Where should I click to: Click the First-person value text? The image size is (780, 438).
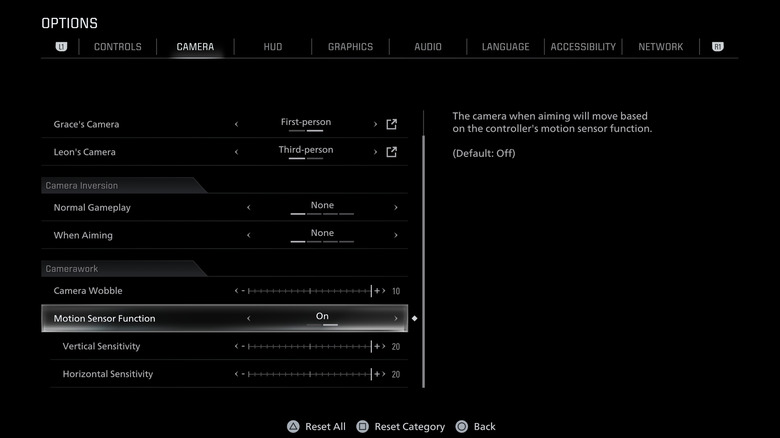click(x=306, y=122)
